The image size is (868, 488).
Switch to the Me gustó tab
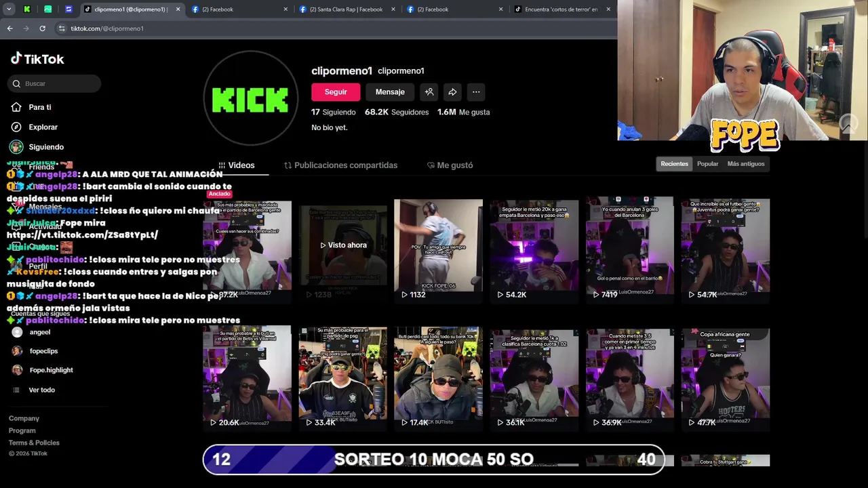[x=450, y=165]
